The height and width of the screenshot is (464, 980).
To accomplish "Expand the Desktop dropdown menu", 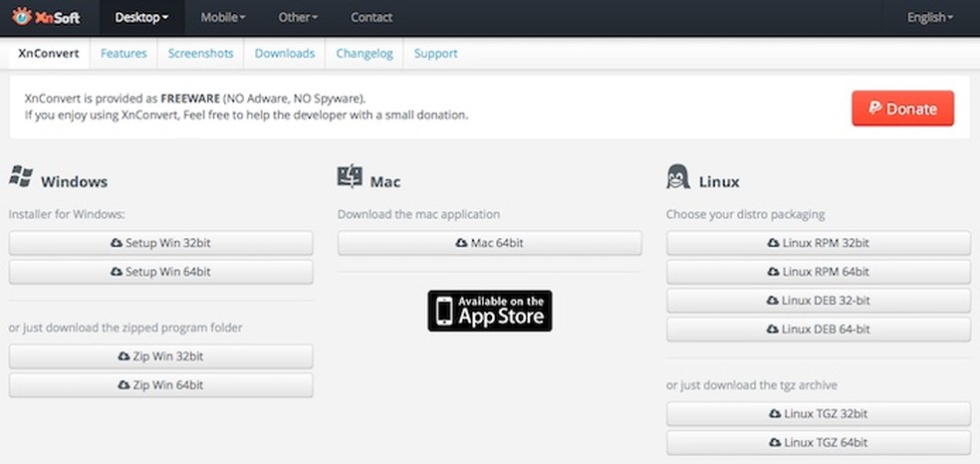I will tap(141, 17).
